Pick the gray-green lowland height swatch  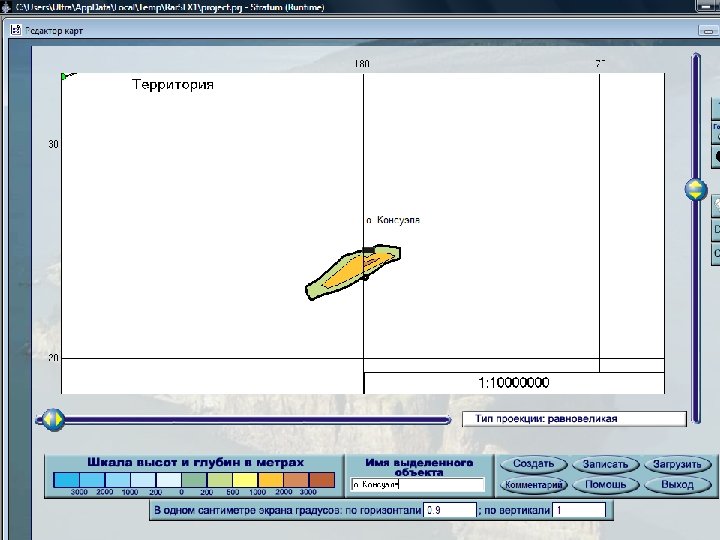pyautogui.click(x=194, y=480)
